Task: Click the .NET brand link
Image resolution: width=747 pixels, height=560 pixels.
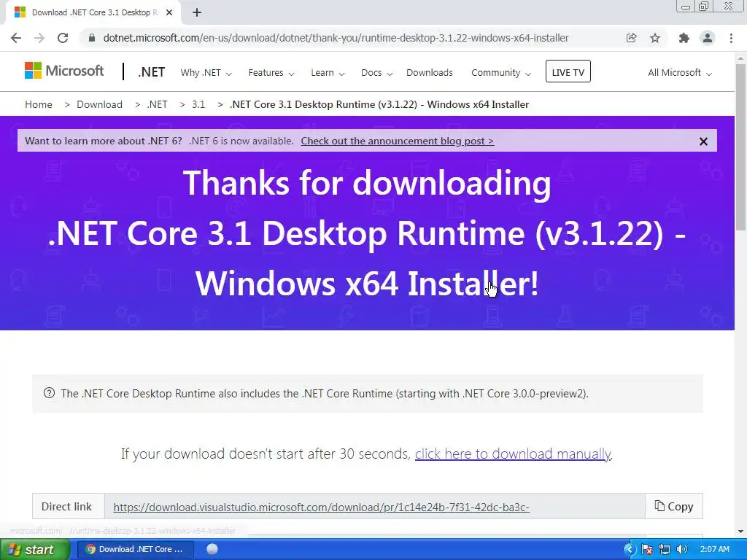Action: (x=152, y=72)
